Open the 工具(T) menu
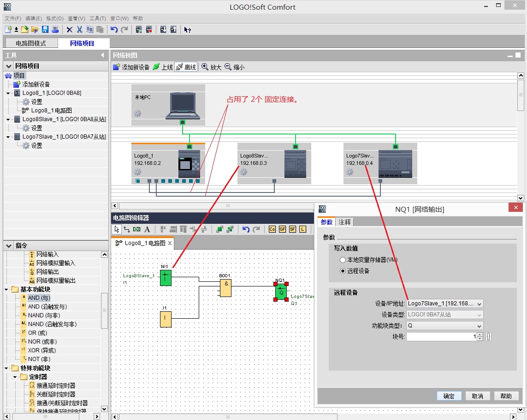 point(98,18)
